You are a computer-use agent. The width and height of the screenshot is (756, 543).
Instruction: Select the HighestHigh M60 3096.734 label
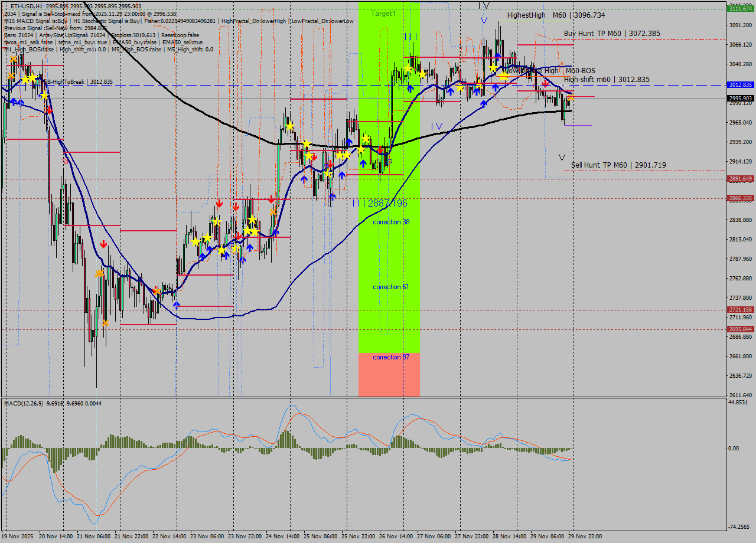coord(556,15)
